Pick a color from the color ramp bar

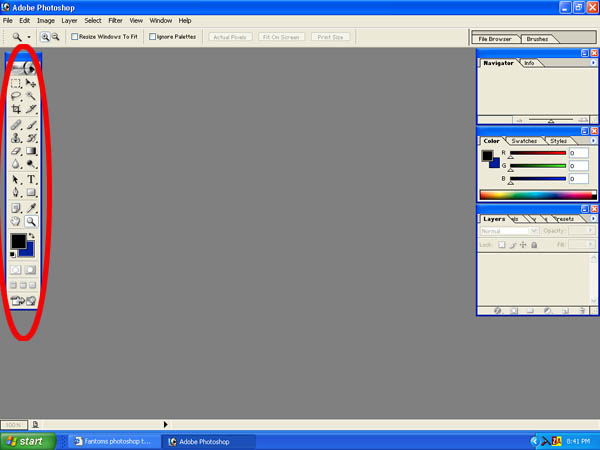pyautogui.click(x=530, y=195)
